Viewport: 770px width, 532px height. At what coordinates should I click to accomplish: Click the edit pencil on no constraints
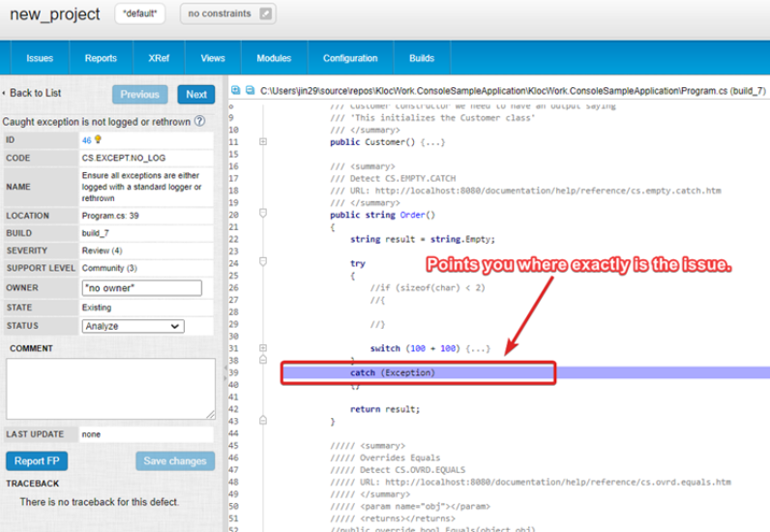266,14
